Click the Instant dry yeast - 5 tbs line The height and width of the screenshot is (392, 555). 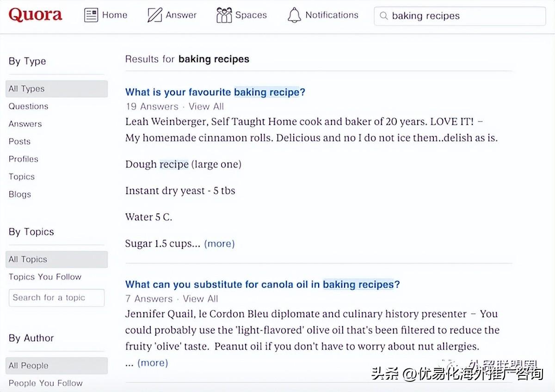[x=180, y=190]
